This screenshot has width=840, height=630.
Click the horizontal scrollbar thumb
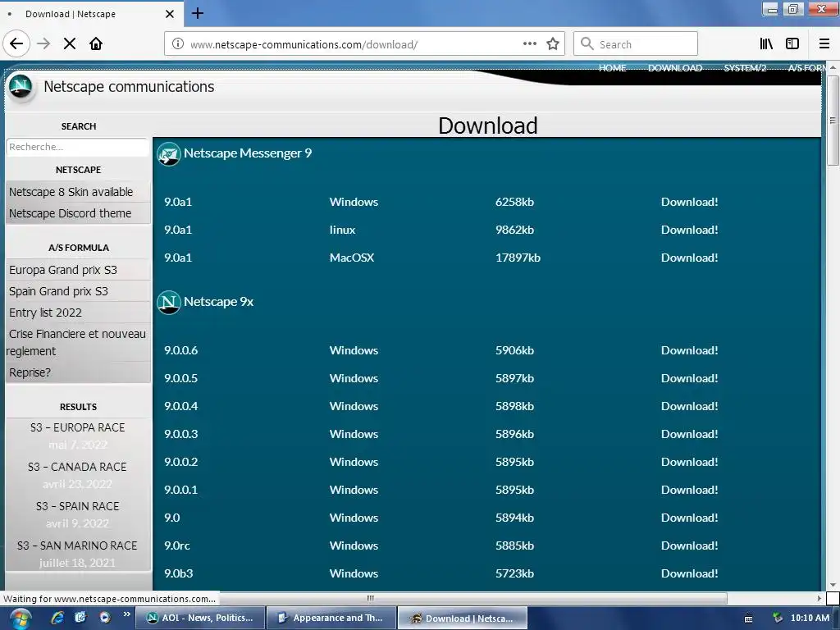click(370, 598)
